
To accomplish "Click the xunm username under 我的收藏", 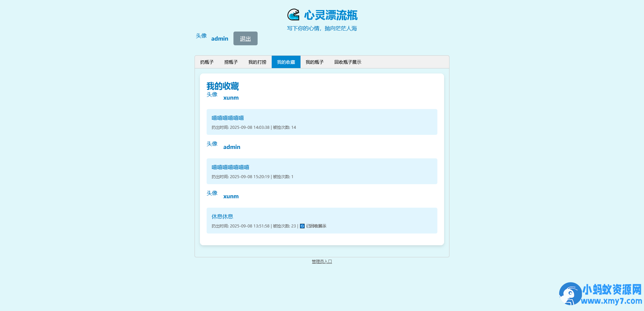I will coord(231,98).
